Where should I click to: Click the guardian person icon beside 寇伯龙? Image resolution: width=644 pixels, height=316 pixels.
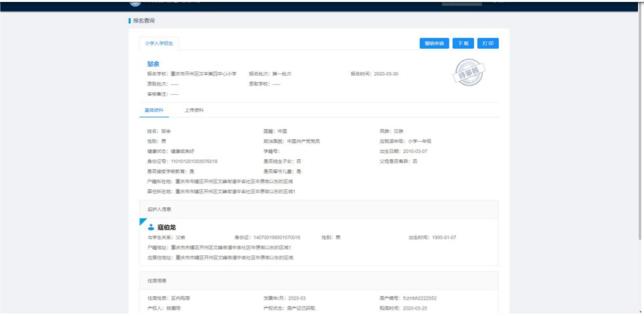(151, 227)
